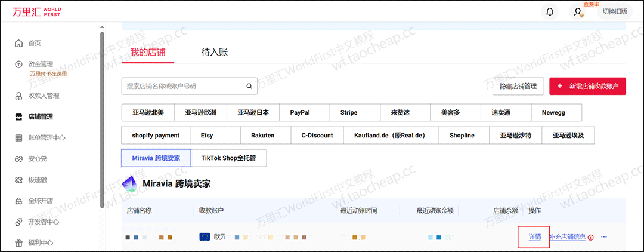Open 资金管理 in the sidebar
Viewport: 644px width, 252px height.
(41, 64)
